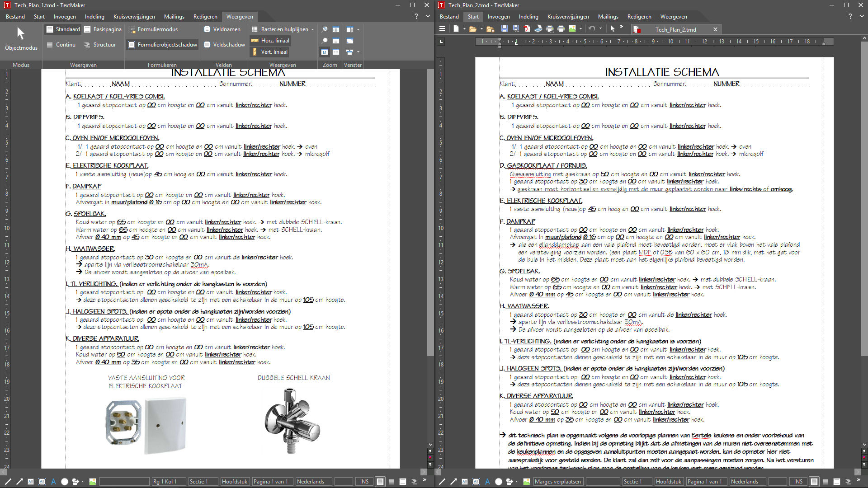
Task: Click the scan document icon
Action: pos(538,29)
